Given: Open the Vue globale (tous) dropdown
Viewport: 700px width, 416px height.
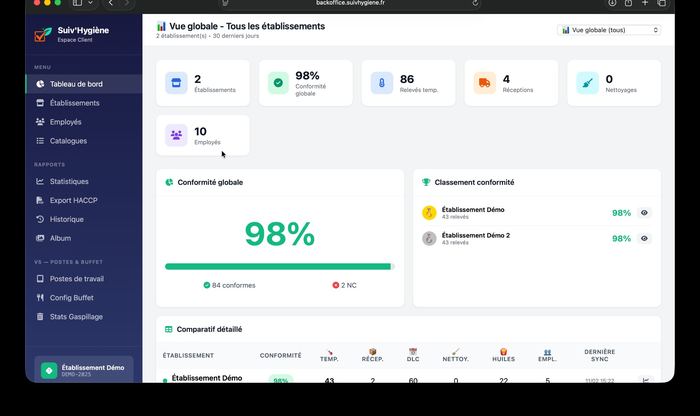Looking at the screenshot, I should click(609, 30).
